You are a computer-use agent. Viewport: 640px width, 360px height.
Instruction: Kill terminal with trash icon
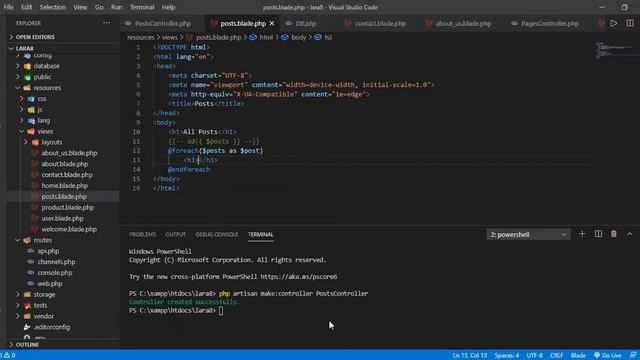tap(613, 234)
